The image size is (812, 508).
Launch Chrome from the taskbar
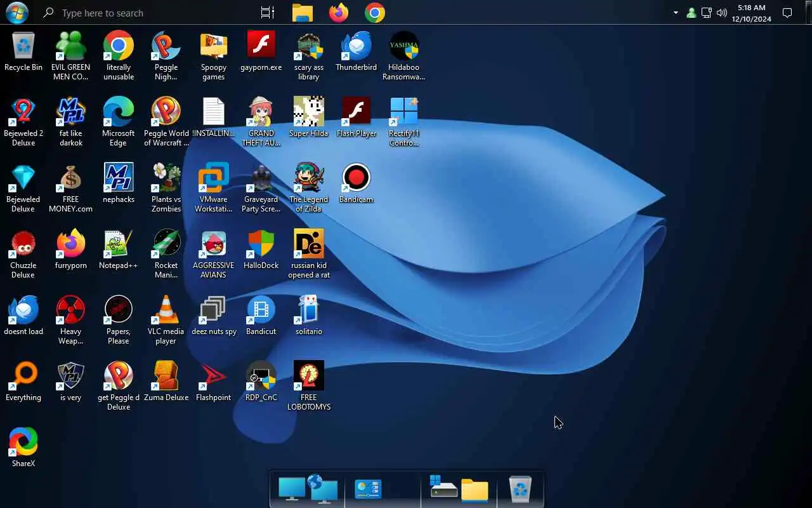click(x=375, y=13)
